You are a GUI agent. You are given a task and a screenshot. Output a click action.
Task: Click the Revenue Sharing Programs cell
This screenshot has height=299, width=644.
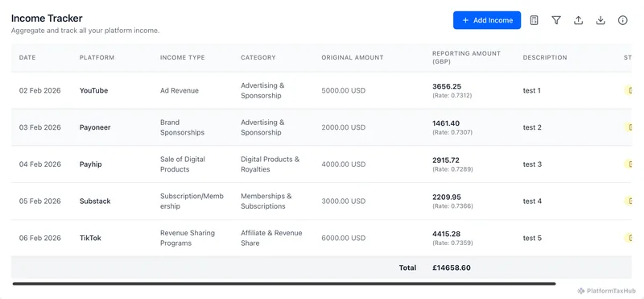(x=188, y=238)
